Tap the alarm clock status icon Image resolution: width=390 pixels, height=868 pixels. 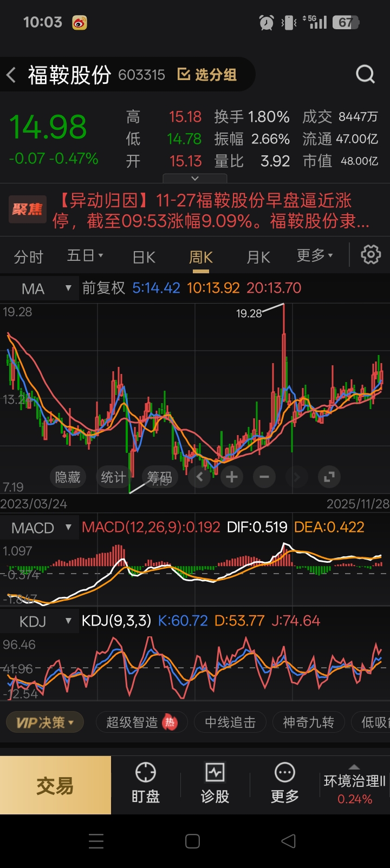(266, 22)
